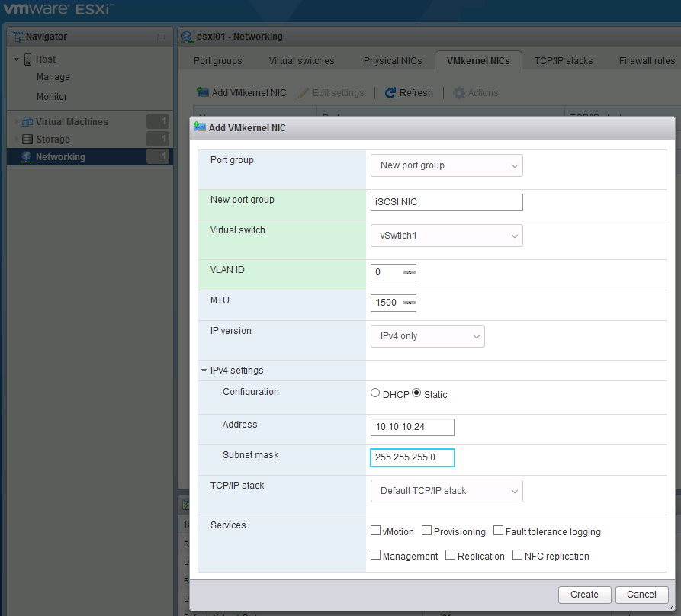Click the Virtual Machines count badge
This screenshot has height=616, width=681.
click(158, 121)
